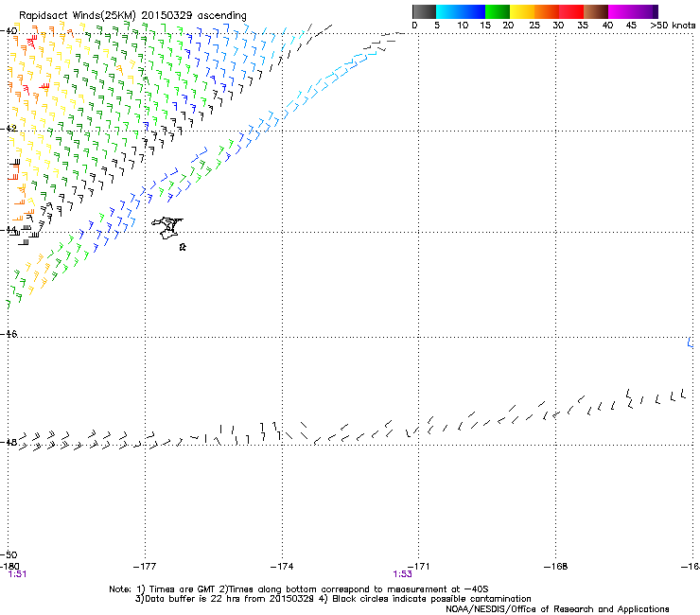
Task: Click the '-177' longitude label
Action: pyautogui.click(x=145, y=567)
